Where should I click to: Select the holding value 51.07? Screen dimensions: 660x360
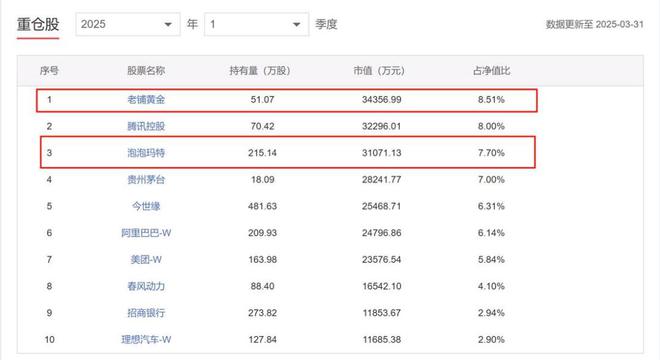(x=262, y=100)
